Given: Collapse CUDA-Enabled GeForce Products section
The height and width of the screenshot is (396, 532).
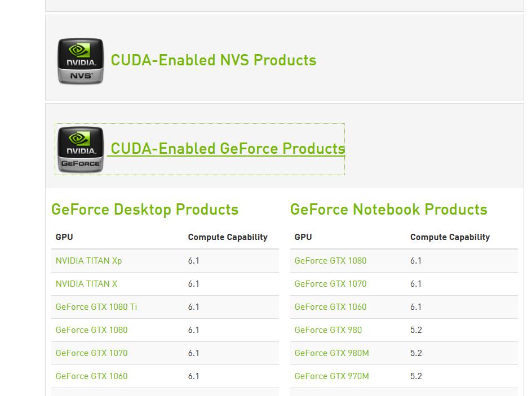Looking at the screenshot, I should click(228, 149).
